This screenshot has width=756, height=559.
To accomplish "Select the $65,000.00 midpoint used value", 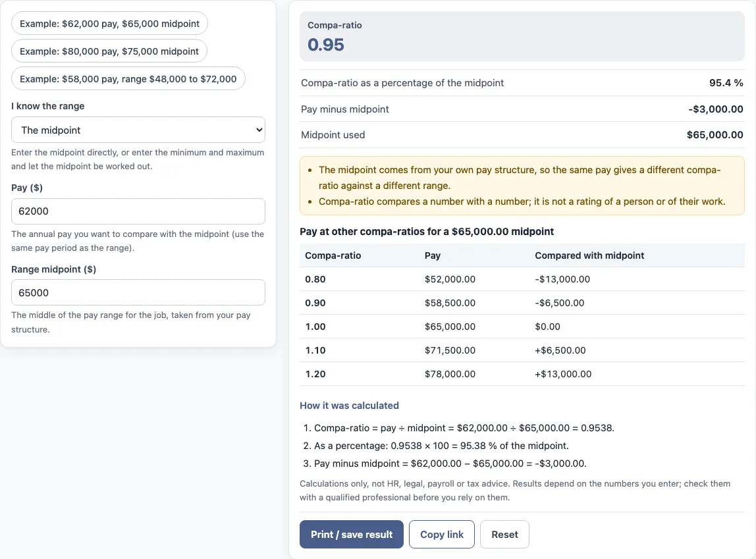I will pyautogui.click(x=715, y=135).
